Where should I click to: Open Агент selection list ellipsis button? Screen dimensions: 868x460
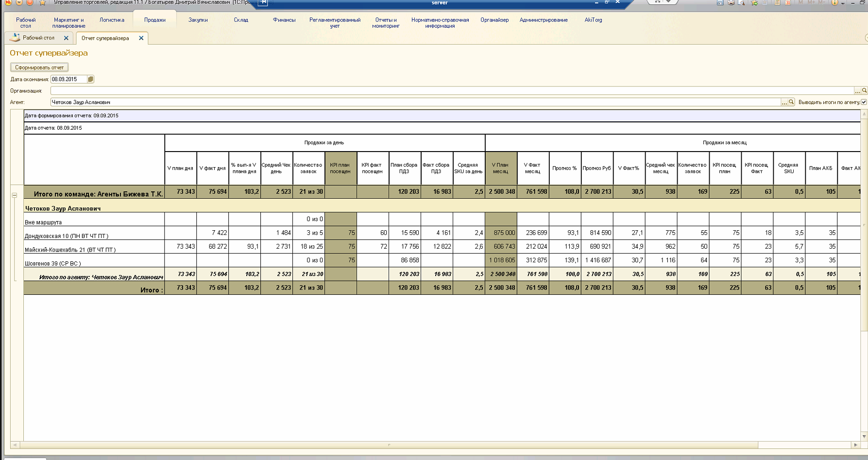784,102
